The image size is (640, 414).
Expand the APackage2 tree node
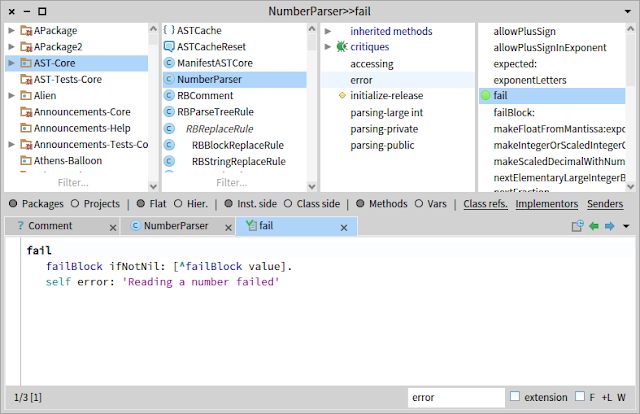point(11,47)
